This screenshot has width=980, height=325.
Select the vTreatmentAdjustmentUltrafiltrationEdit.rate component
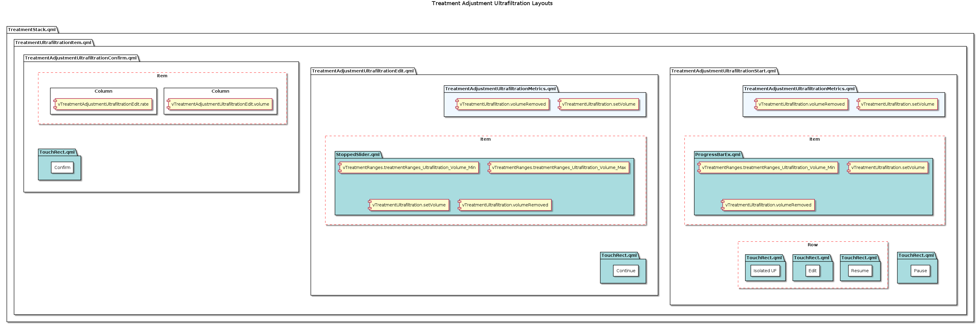[103, 104]
